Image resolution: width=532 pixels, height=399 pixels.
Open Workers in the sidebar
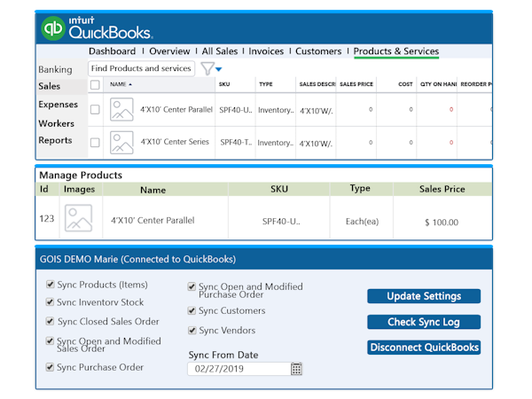click(57, 123)
